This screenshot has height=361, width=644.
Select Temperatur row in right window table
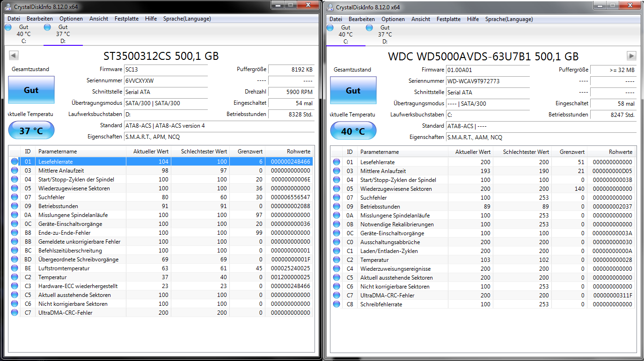pyautogui.click(x=483, y=260)
